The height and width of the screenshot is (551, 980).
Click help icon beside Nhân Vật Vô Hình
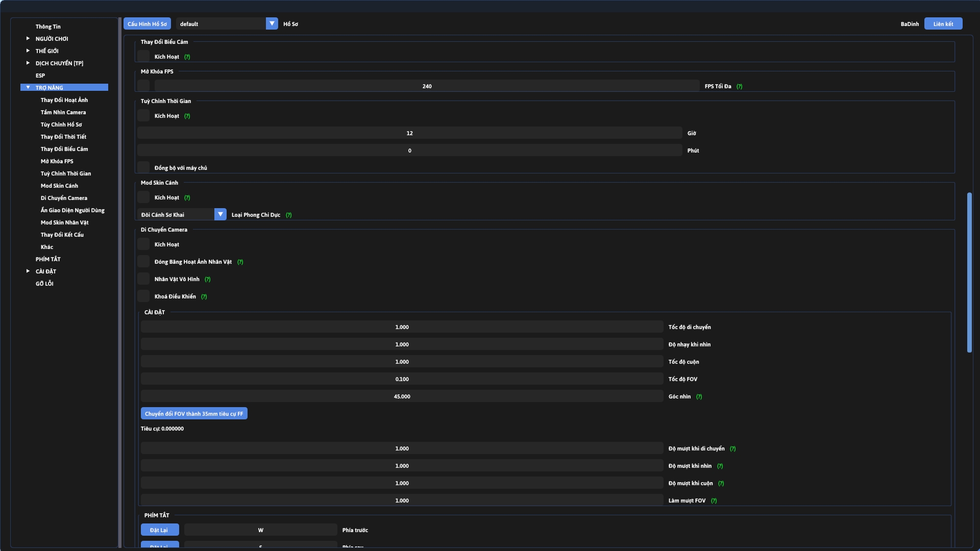coord(207,280)
